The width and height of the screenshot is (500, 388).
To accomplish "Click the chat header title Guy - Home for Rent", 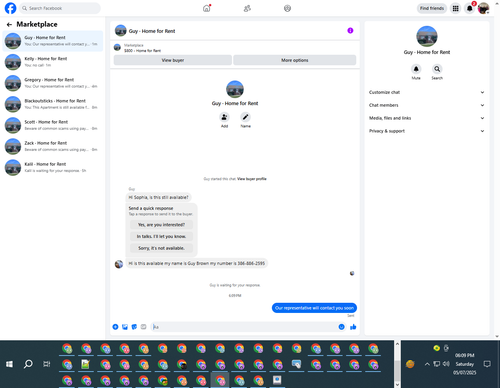I will pyautogui.click(x=152, y=31).
